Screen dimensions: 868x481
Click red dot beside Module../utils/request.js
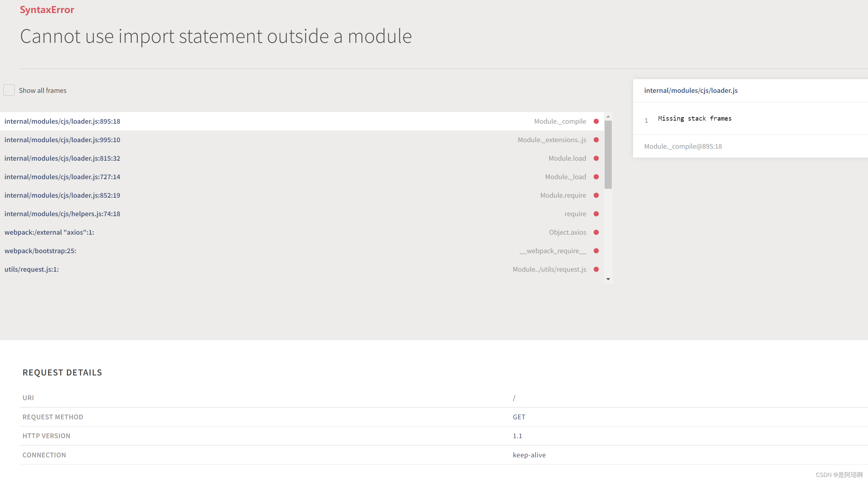(x=596, y=269)
